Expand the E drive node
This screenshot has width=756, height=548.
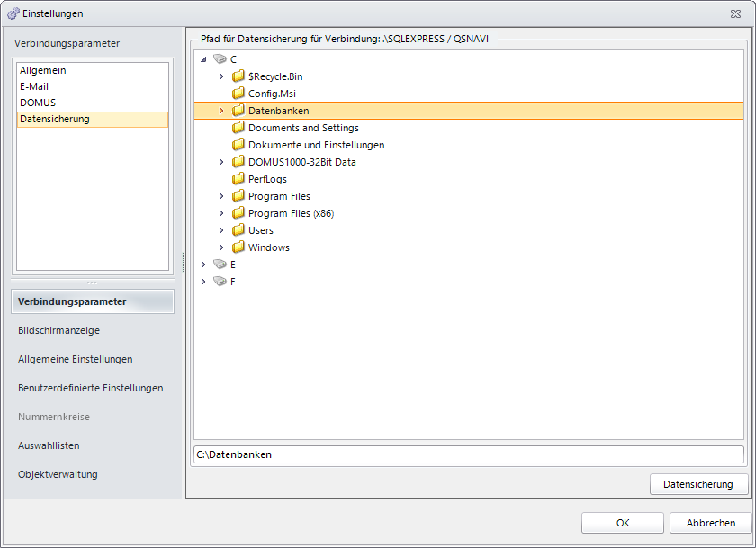coord(203,265)
